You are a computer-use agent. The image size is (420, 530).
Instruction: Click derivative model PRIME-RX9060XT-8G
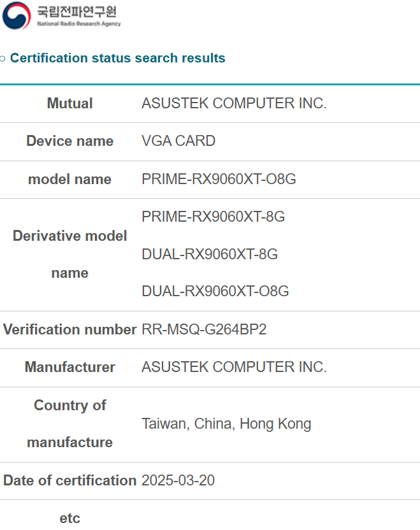coord(213,217)
